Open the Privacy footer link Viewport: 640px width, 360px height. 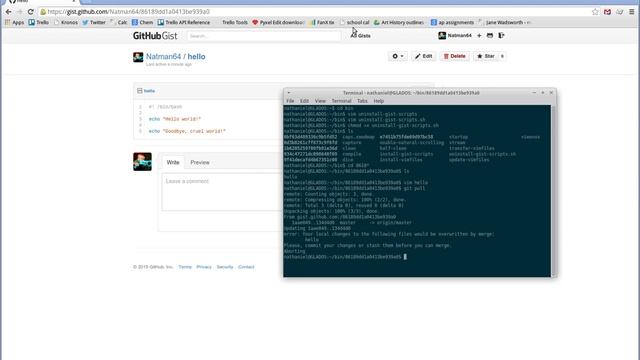point(204,267)
